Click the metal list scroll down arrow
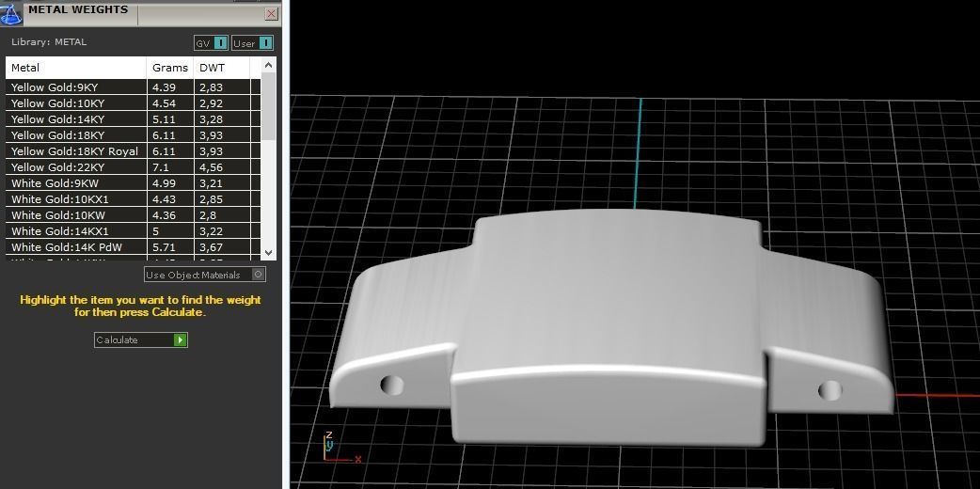The height and width of the screenshot is (489, 980). click(269, 253)
